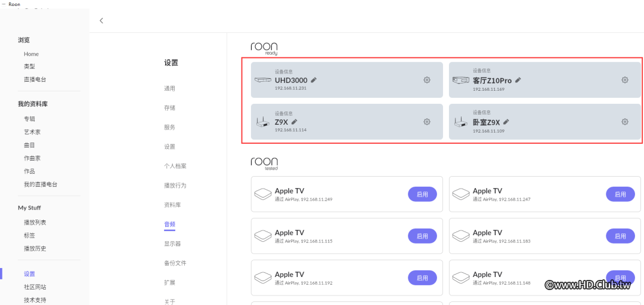The height and width of the screenshot is (305, 644).
Task: Open 播放列表 under My Stuff
Action: (35, 222)
